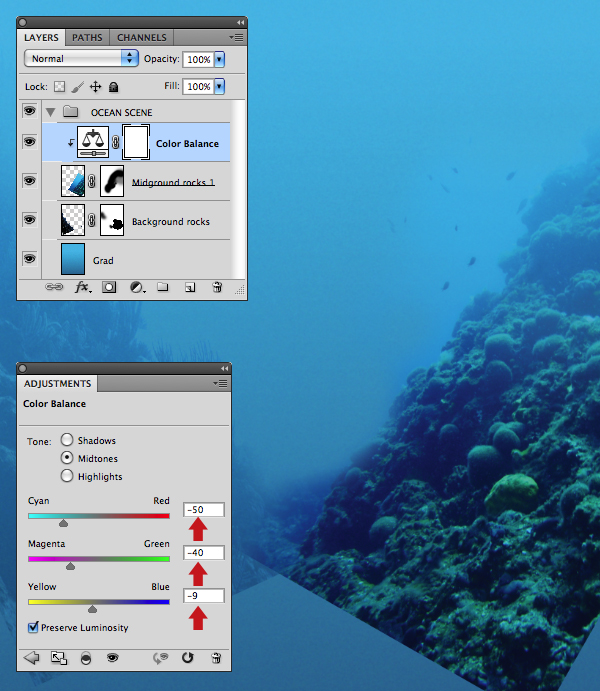Select Midground rocks 1 layer thumbnail
This screenshot has height=691, width=600.
pyautogui.click(x=73, y=181)
